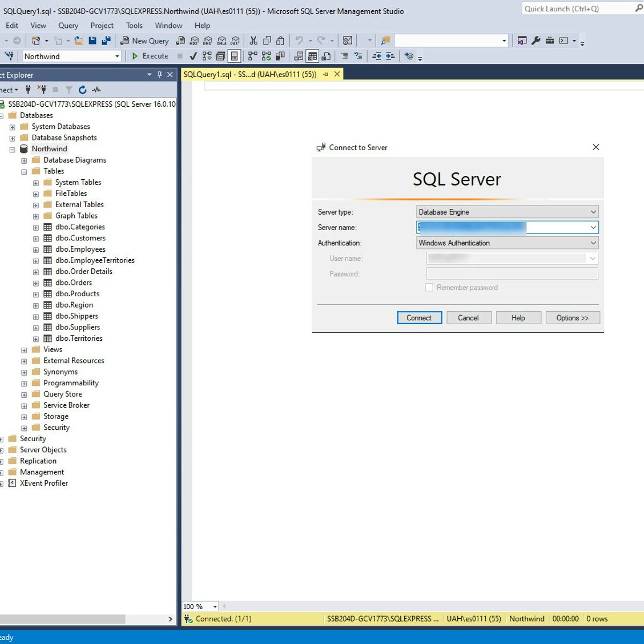
Task: Open the Northwind database dropdown
Action: click(118, 56)
